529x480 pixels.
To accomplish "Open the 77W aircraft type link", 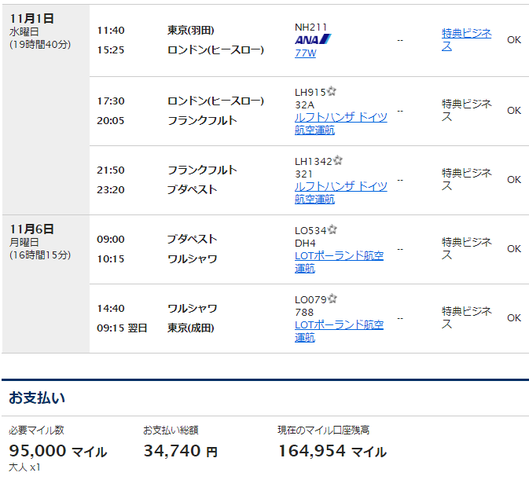I will coord(305,53).
